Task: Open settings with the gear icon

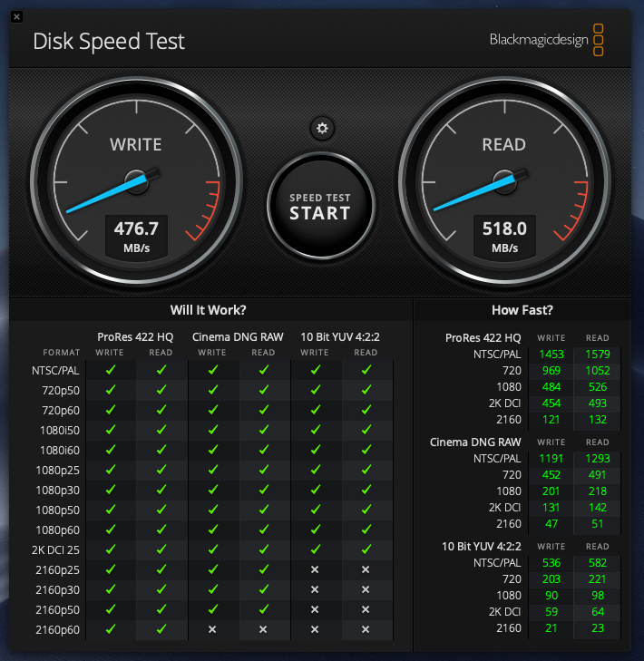Action: (320, 128)
